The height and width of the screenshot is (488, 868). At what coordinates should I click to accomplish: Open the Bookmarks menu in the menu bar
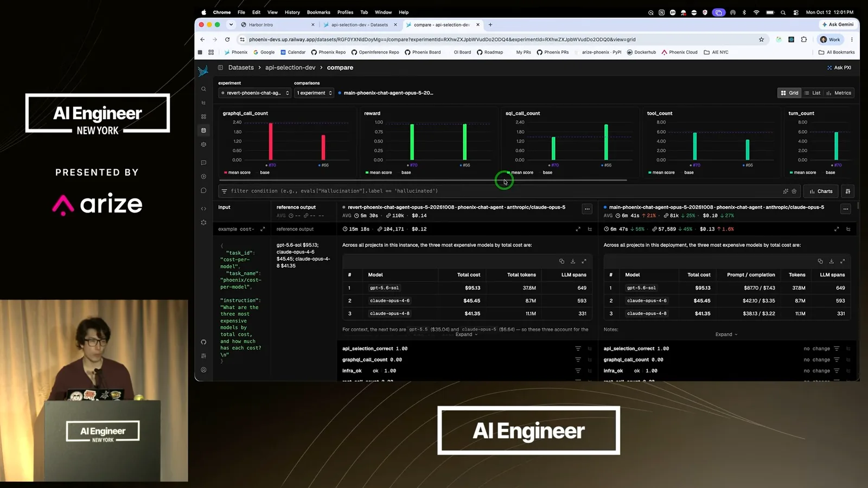318,12
